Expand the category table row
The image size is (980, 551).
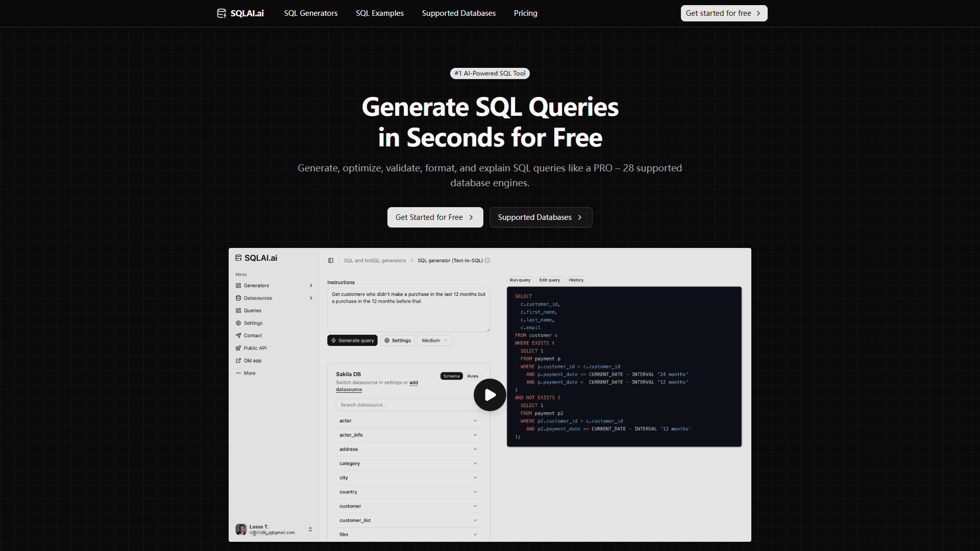408,464
